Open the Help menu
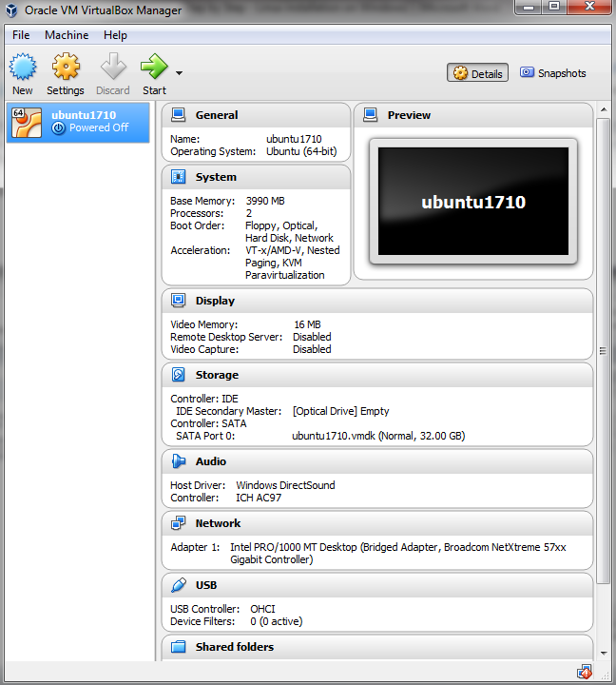 point(115,35)
